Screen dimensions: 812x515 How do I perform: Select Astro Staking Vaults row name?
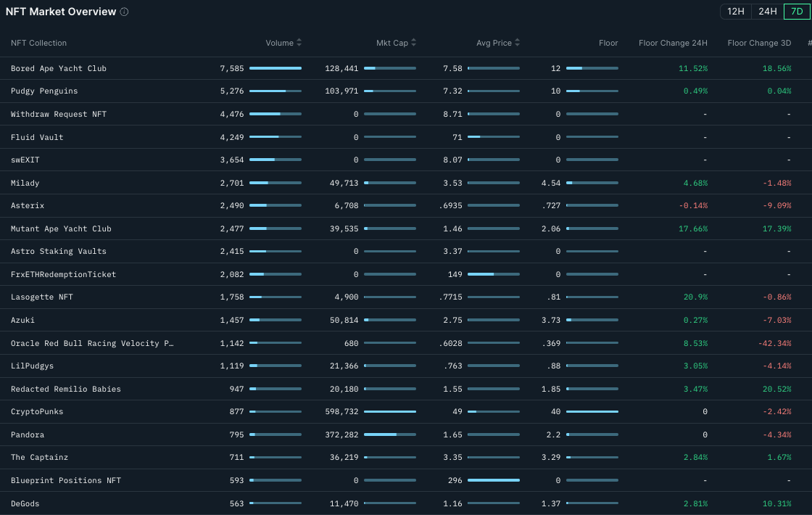point(59,251)
